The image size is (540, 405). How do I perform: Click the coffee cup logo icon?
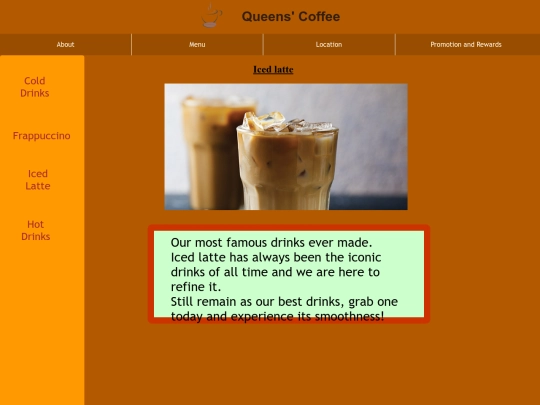(211, 16)
